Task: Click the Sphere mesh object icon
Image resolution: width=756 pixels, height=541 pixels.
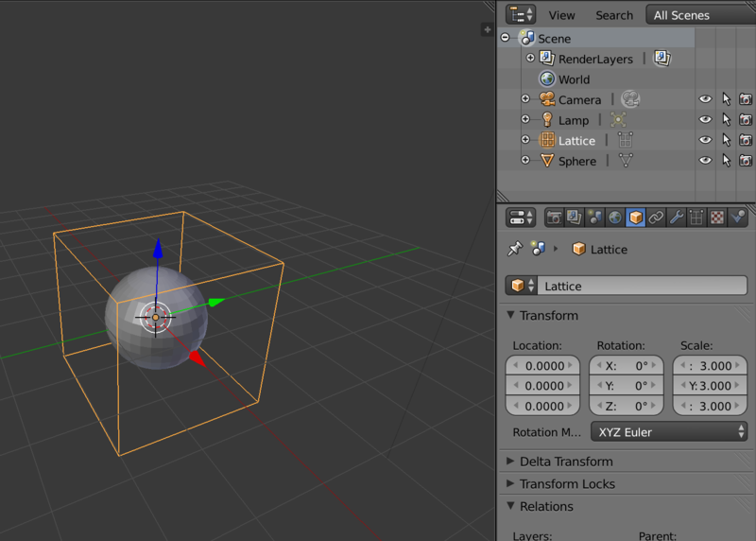Action: coord(547,160)
